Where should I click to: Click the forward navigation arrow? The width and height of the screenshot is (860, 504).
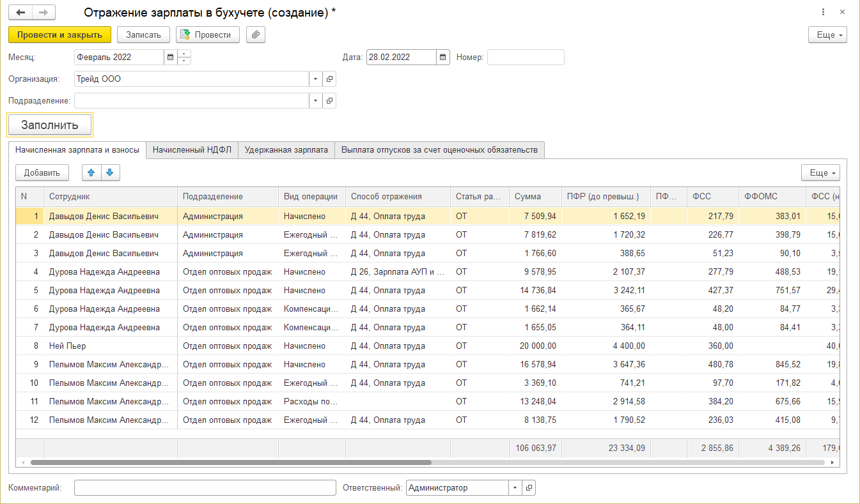[x=43, y=13]
